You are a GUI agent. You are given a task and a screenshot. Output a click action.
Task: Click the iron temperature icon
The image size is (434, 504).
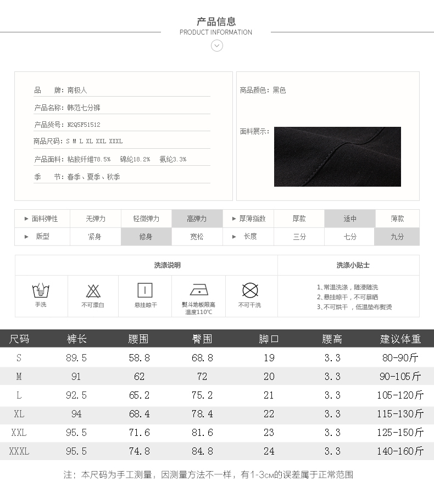point(198,290)
